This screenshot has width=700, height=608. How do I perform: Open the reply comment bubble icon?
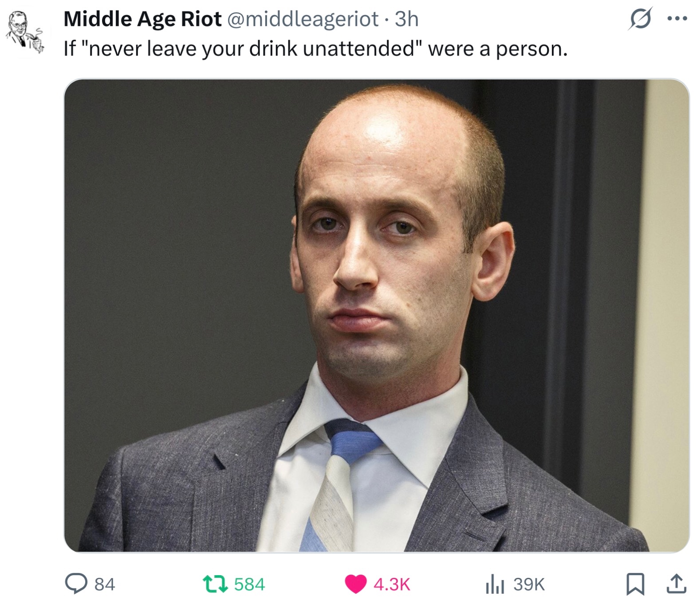76,584
